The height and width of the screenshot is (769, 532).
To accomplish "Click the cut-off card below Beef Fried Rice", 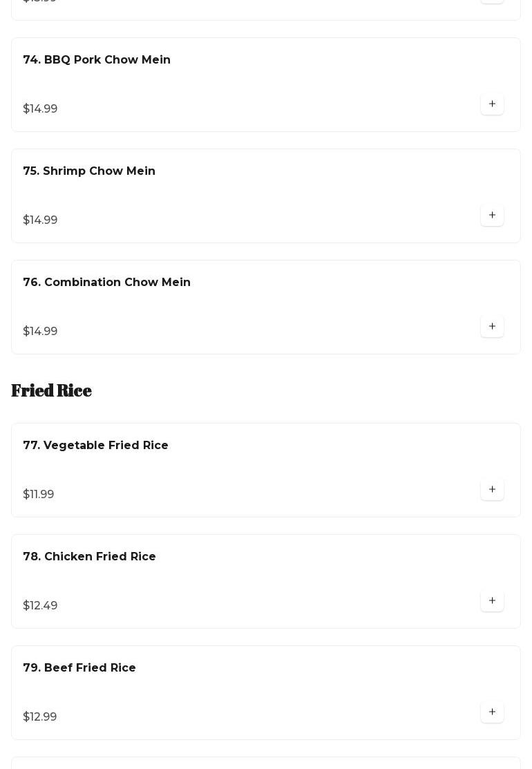I will click(x=266, y=763).
